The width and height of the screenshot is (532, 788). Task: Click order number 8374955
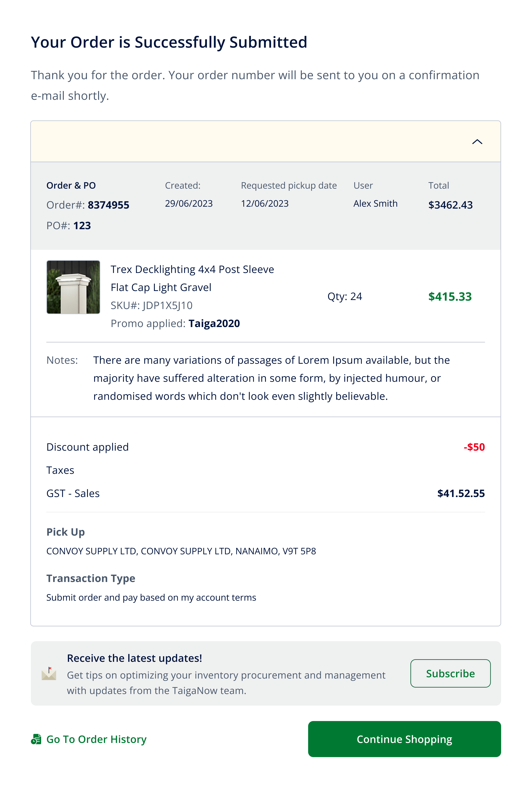(x=109, y=205)
